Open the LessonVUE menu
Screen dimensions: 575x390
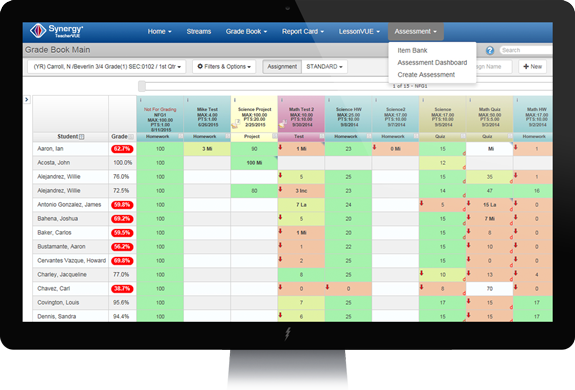(359, 32)
